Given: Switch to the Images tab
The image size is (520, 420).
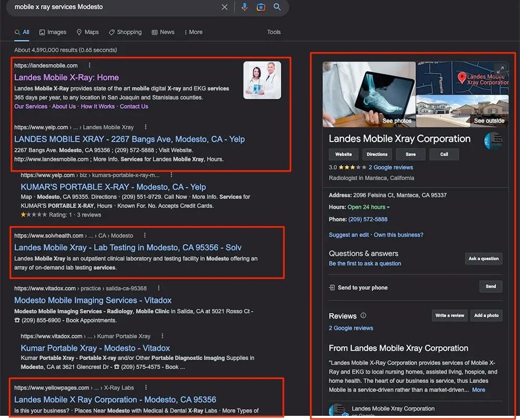Looking at the screenshot, I should [53, 32].
